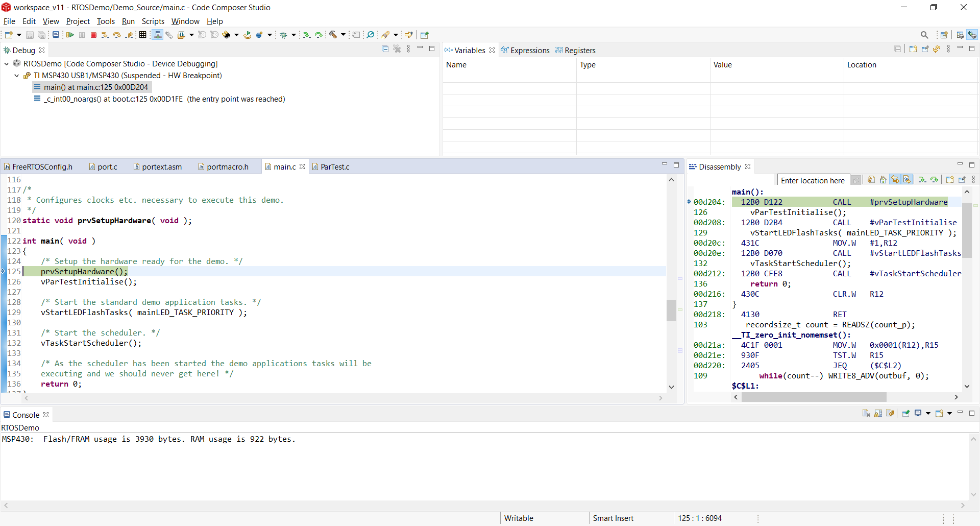980x526 pixels.
Task: Open the Load Program dropdown arrow
Action: (x=191, y=35)
